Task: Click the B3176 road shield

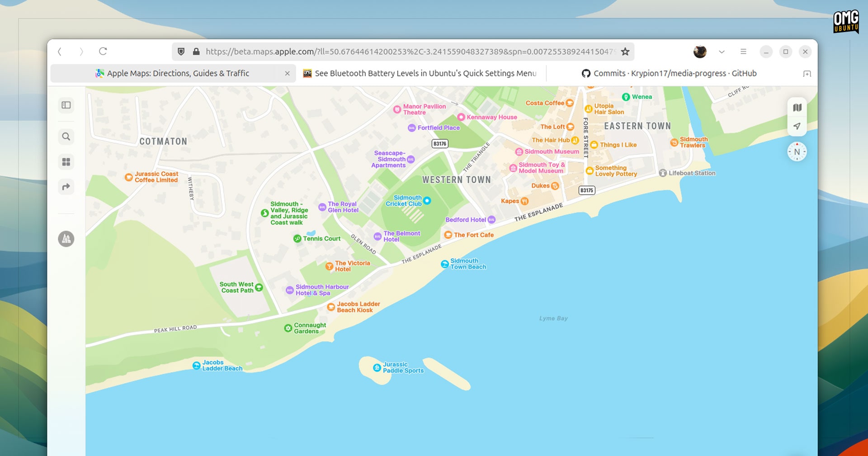Action: pos(440,144)
